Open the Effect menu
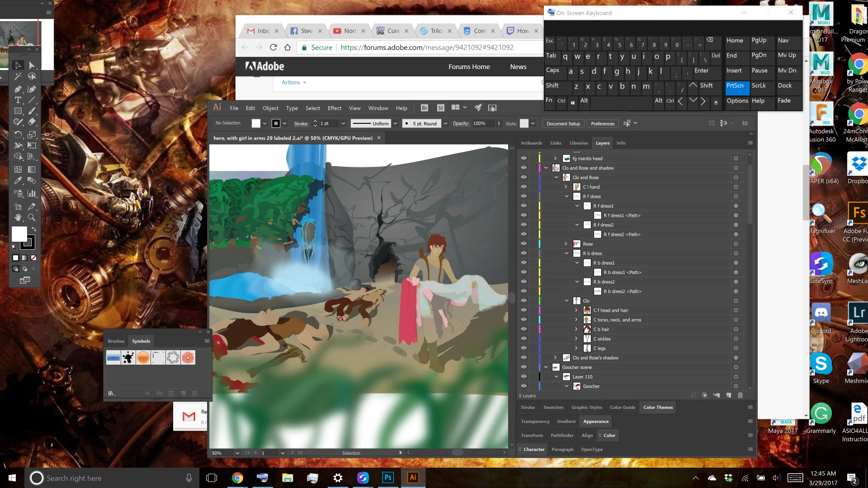 click(x=334, y=108)
